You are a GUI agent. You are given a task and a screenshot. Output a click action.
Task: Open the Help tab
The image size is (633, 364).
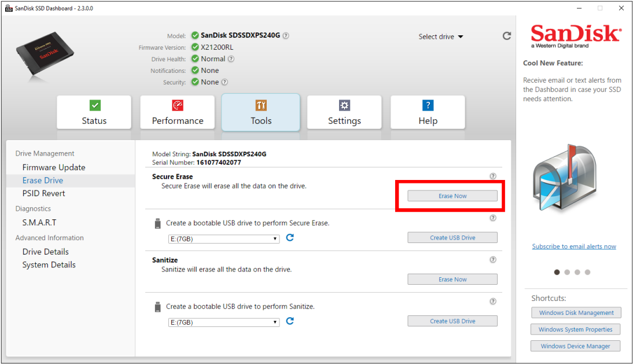(428, 112)
